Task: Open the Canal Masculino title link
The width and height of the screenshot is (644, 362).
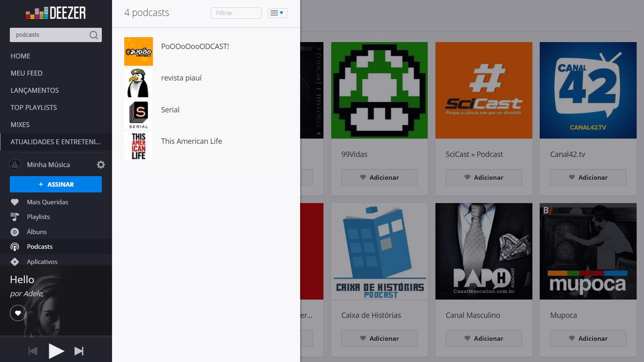Action: (x=473, y=315)
